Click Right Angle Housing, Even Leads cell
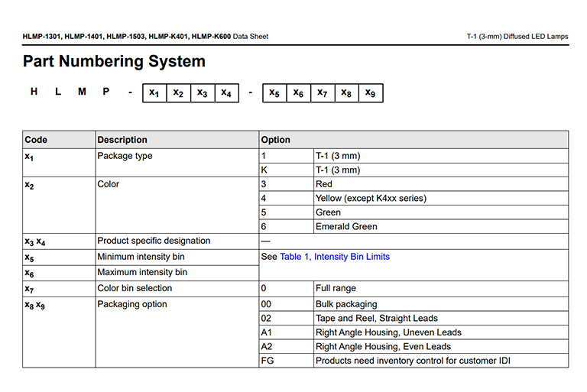The image size is (587, 392). pyautogui.click(x=441, y=347)
